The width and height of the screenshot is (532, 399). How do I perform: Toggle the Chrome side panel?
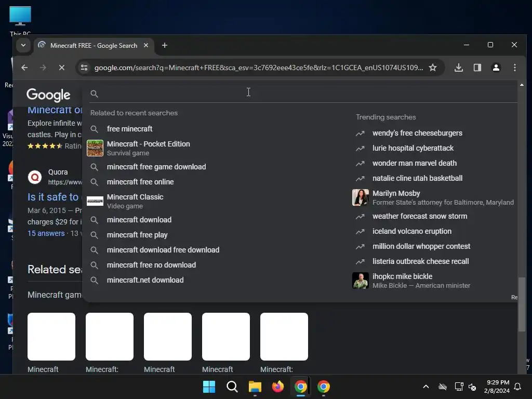click(x=477, y=68)
